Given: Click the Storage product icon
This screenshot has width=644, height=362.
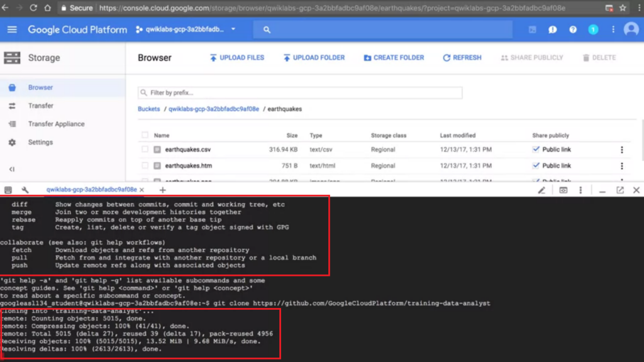Looking at the screenshot, I should (12, 58).
